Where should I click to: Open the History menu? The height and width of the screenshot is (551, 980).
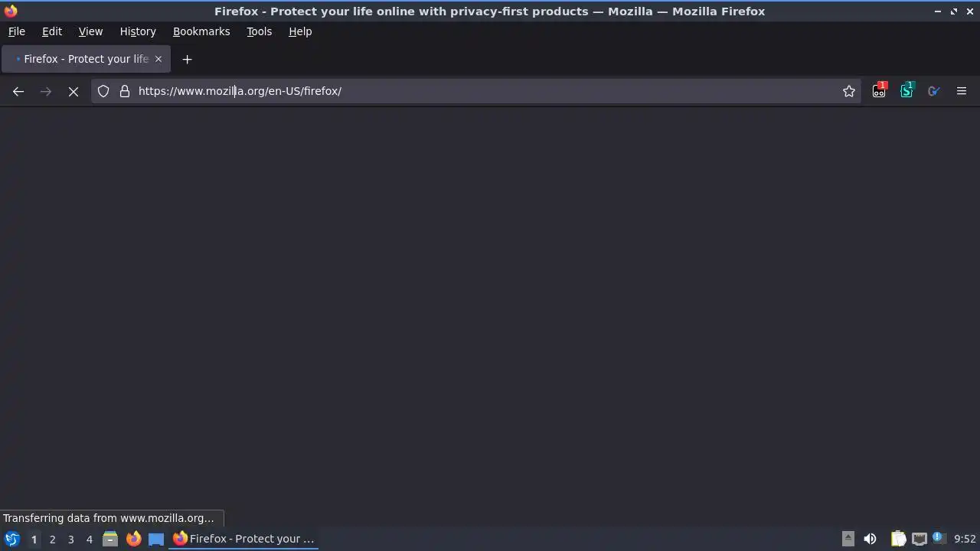click(x=138, y=31)
